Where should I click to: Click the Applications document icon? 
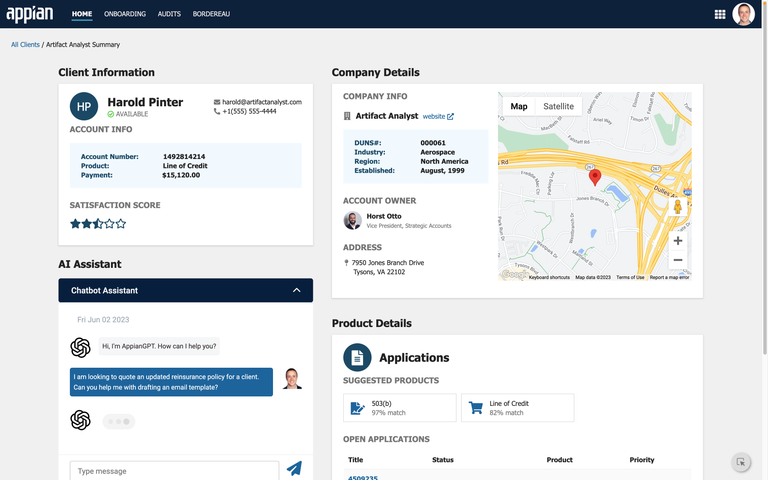(x=357, y=357)
